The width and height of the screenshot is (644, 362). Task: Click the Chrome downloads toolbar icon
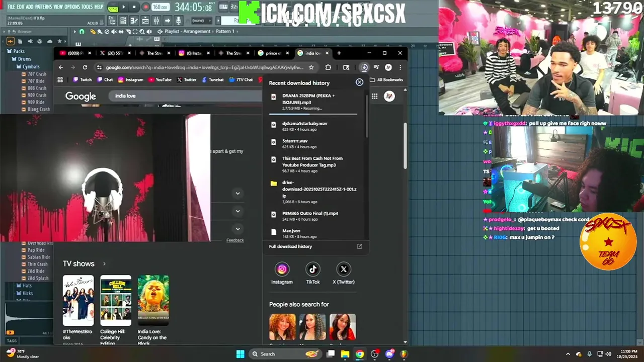[364, 67]
